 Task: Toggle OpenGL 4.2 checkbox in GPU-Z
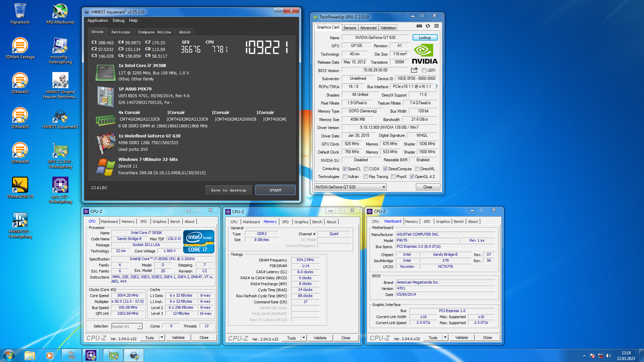412,177
